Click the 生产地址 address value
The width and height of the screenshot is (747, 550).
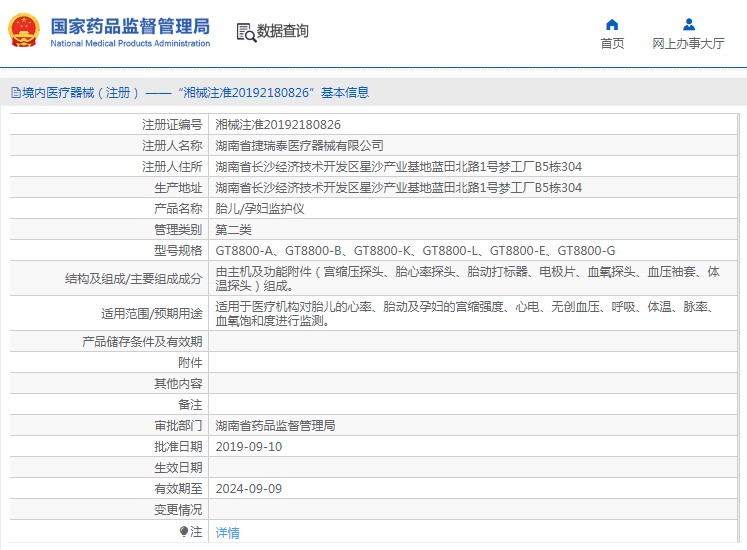[398, 188]
